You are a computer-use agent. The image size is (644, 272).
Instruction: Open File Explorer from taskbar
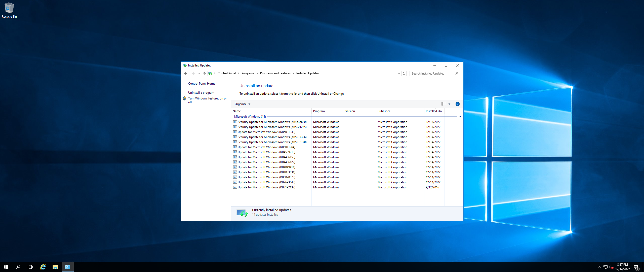55,267
